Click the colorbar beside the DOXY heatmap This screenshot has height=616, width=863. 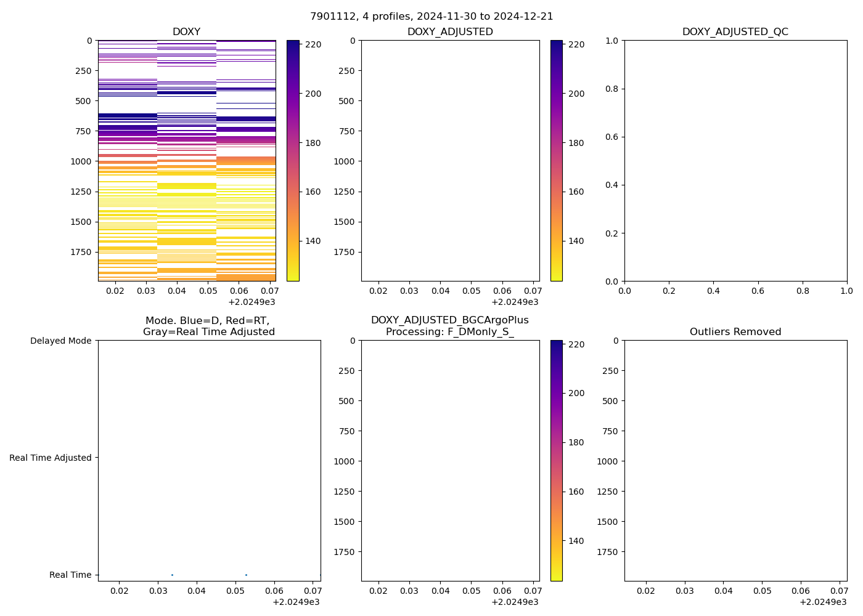coord(293,160)
